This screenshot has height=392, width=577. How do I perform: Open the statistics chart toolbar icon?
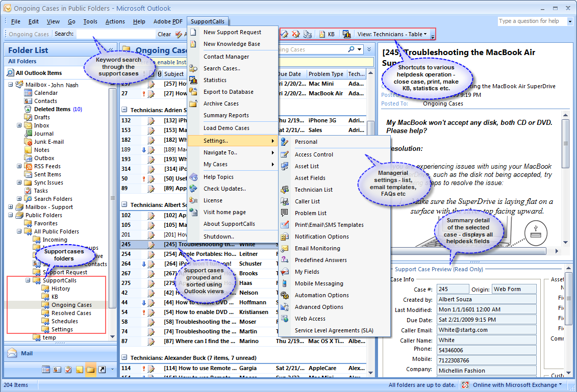[x=346, y=34]
